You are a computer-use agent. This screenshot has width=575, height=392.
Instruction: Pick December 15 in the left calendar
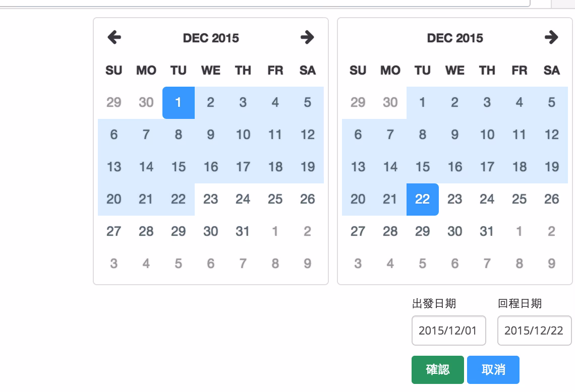coord(179,167)
